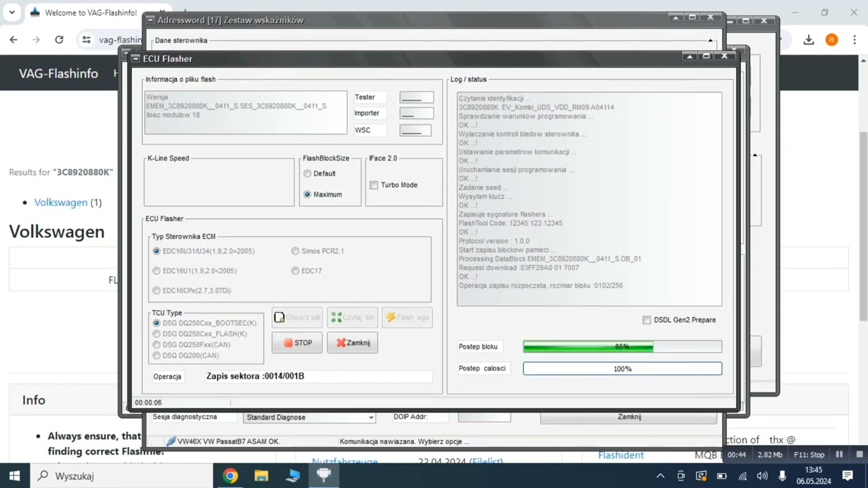Open the diagnostic app taskbar icon
The image size is (868, 488).
pyautogui.click(x=323, y=476)
